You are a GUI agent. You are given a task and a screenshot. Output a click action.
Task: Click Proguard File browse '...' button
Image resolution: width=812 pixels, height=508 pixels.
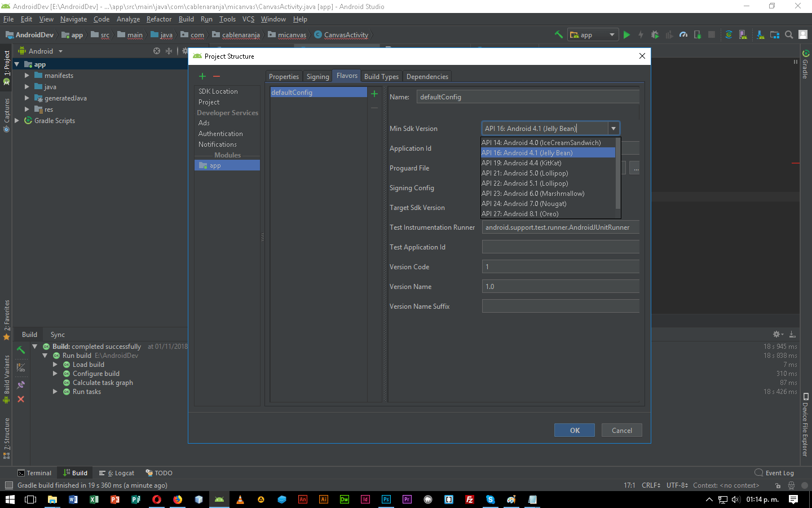(635, 168)
